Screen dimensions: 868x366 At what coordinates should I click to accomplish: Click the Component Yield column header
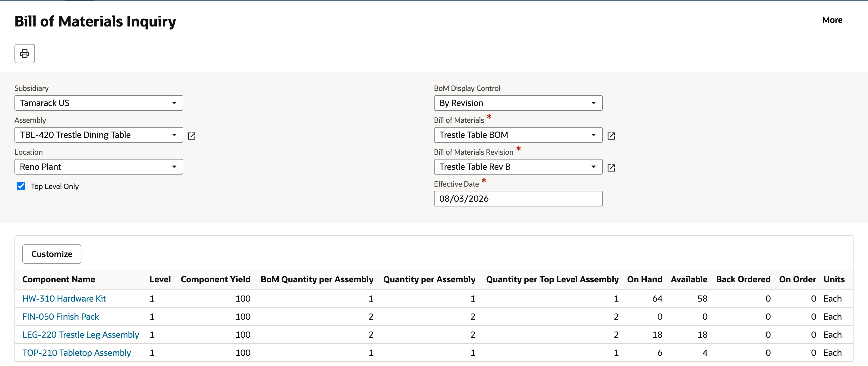216,279
